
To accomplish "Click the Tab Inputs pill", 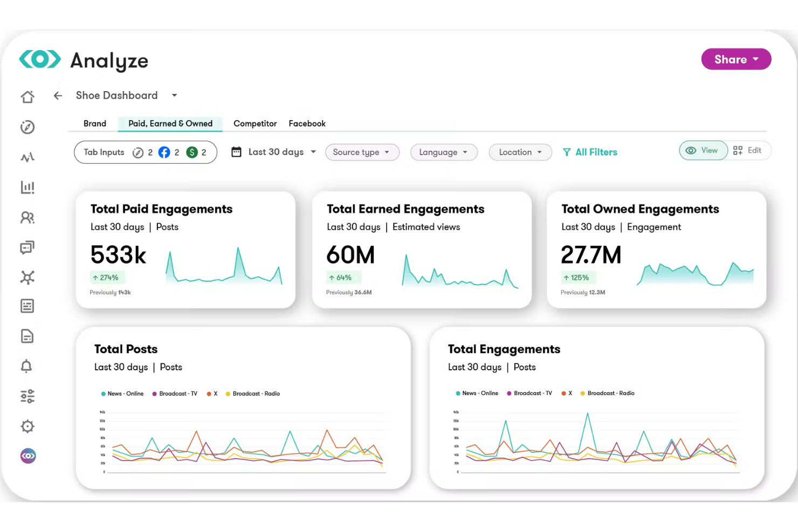I will coord(146,153).
